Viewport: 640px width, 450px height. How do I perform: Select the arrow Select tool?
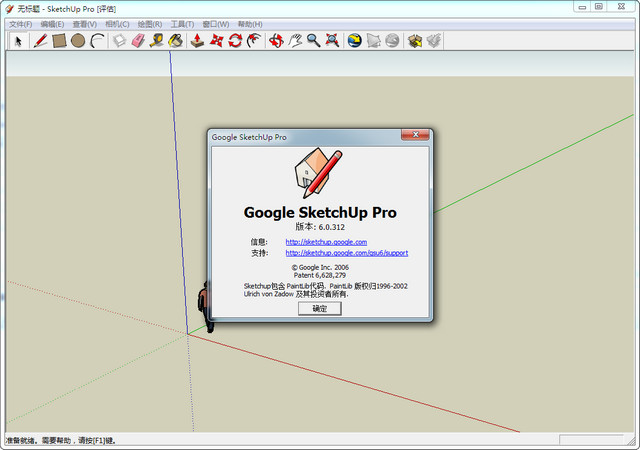pos(18,41)
